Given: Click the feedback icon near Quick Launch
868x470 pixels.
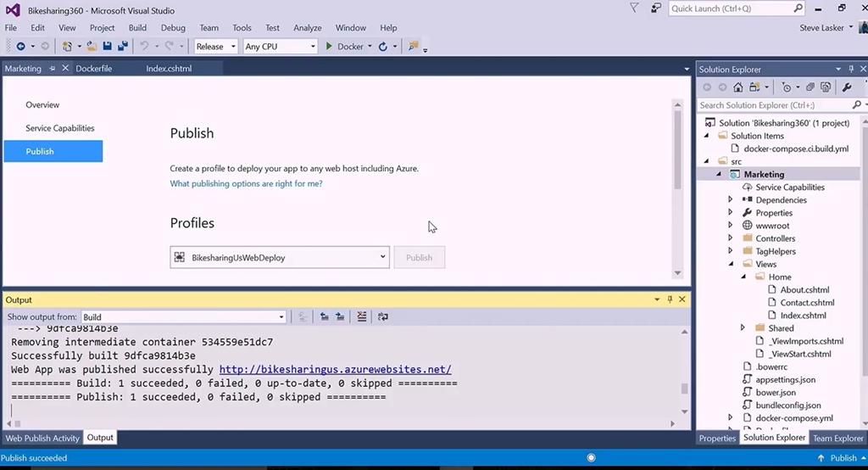Looking at the screenshot, I should tap(656, 8).
